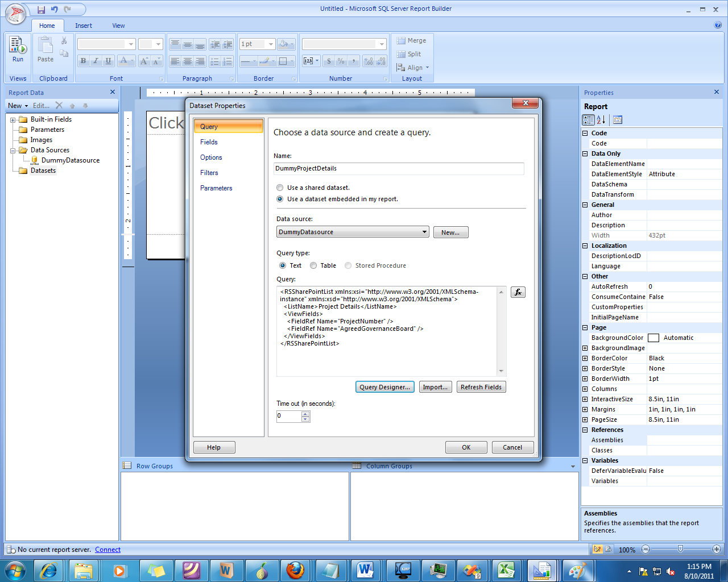Click the Undo arrow icon
Viewport: 728px width, 582px height.
[x=54, y=9]
